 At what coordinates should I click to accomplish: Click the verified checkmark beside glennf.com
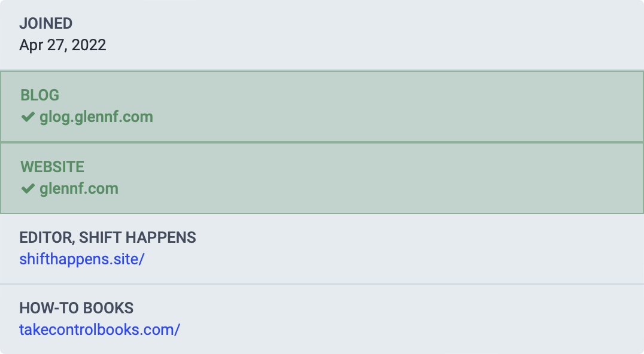28,189
